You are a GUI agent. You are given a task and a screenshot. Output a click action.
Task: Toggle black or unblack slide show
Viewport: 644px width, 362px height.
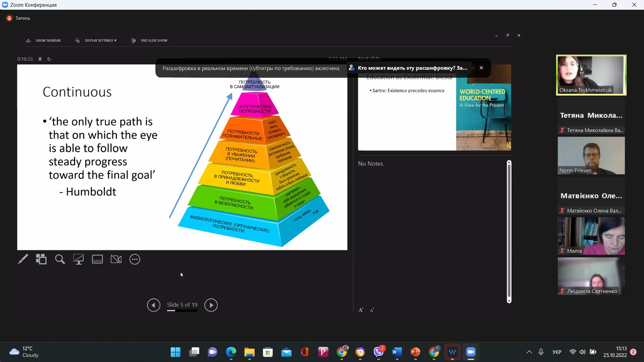(x=78, y=259)
